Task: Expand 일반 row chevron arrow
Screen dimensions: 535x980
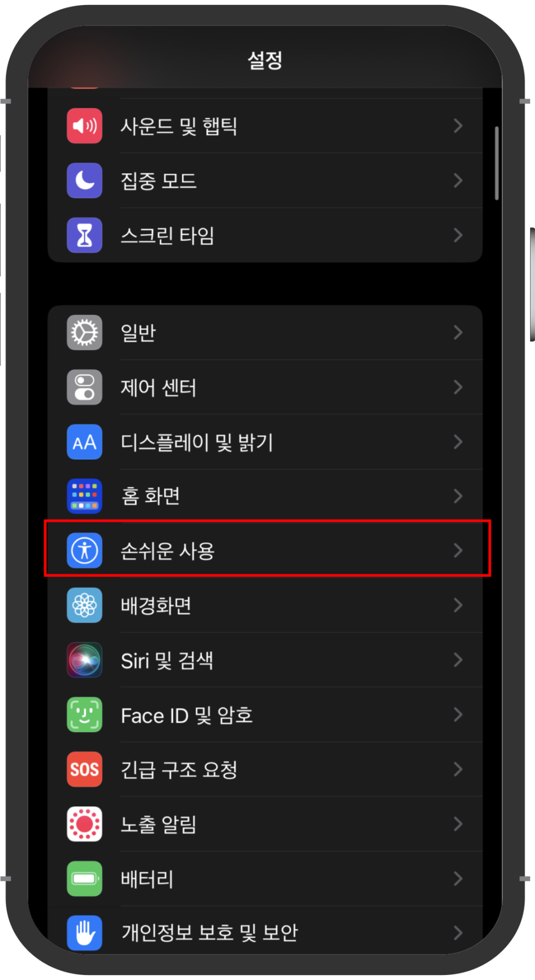Action: coord(458,333)
